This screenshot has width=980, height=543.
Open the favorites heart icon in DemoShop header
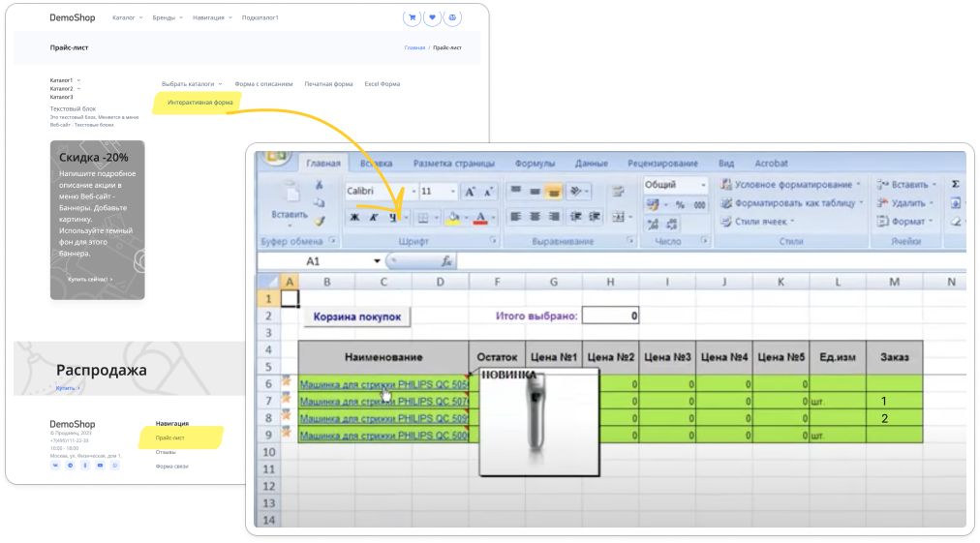tap(432, 17)
